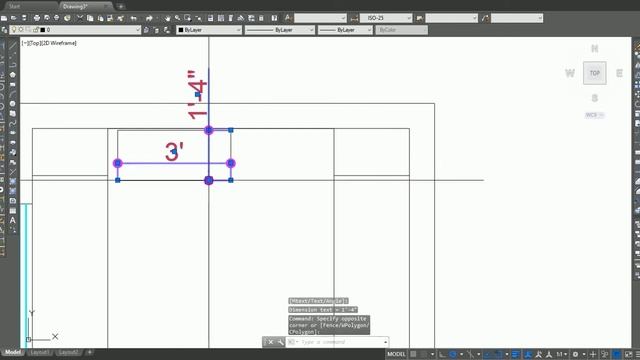Customize command line with wrench icon
The width and height of the screenshot is (640, 360).
click(280, 342)
